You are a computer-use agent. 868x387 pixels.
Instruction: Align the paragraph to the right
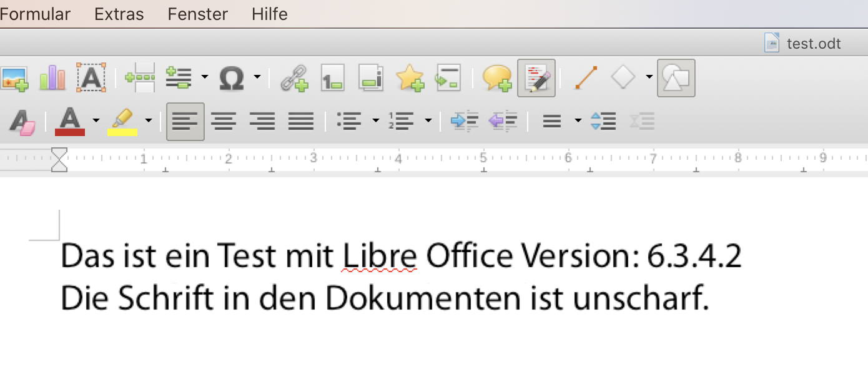click(x=262, y=121)
